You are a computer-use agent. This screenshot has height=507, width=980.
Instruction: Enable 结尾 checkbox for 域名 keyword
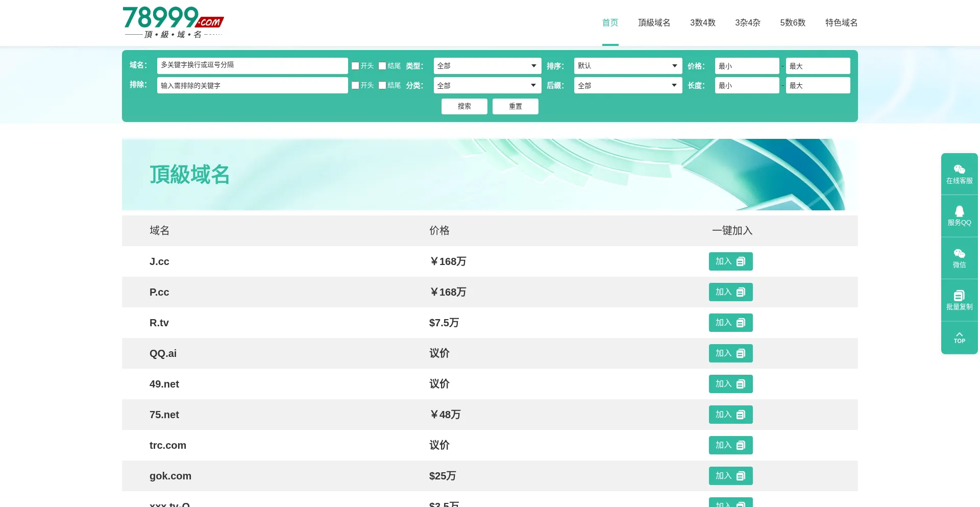tap(382, 66)
